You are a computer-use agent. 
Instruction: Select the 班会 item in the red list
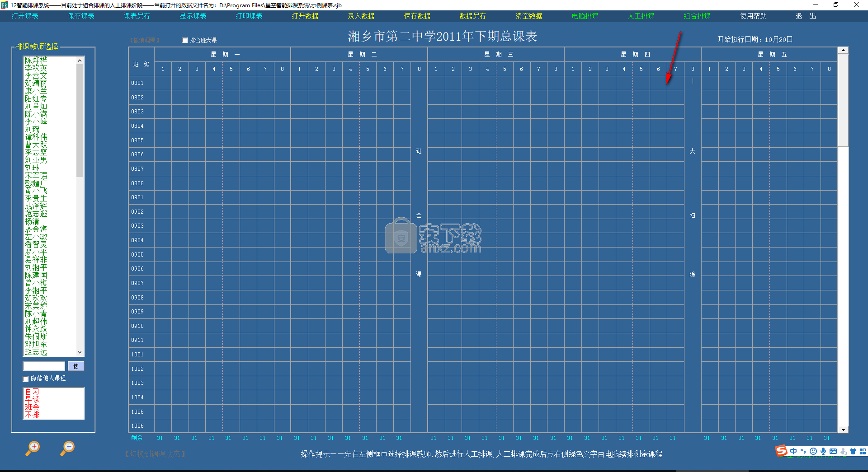coord(32,407)
